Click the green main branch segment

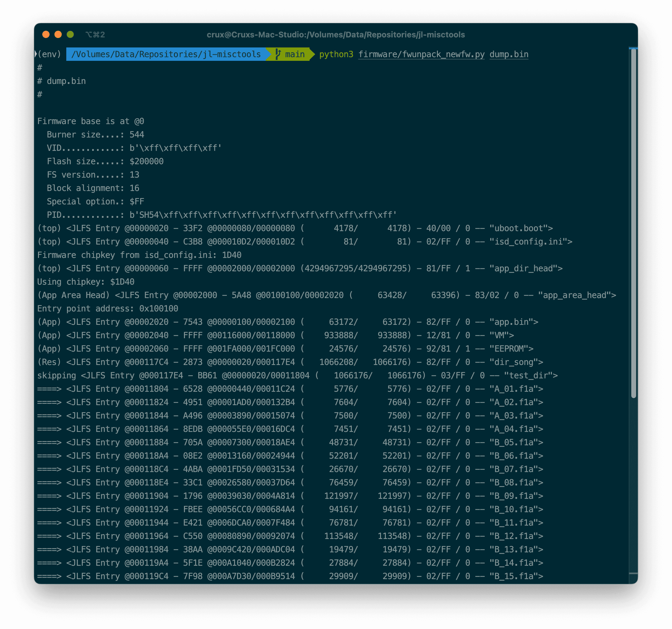click(294, 54)
